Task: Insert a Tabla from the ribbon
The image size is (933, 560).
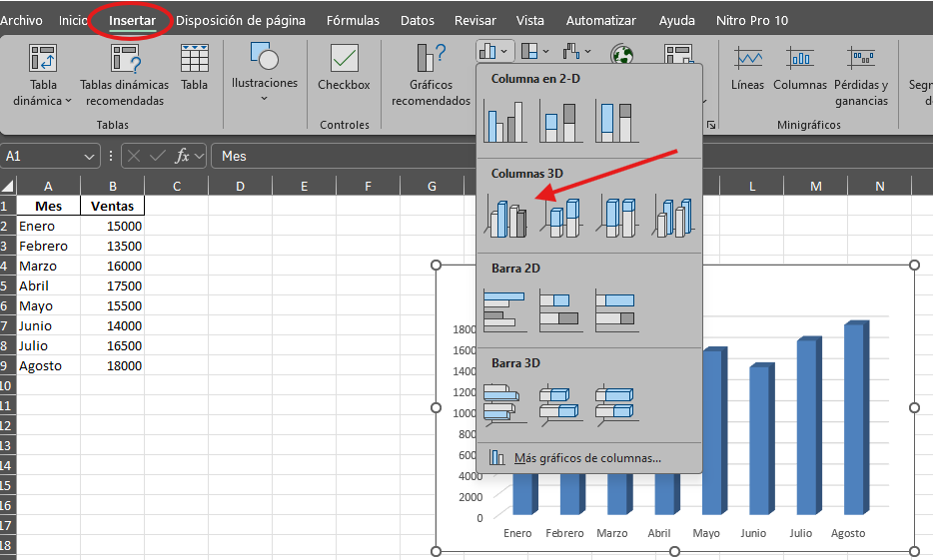Action: coord(195,67)
